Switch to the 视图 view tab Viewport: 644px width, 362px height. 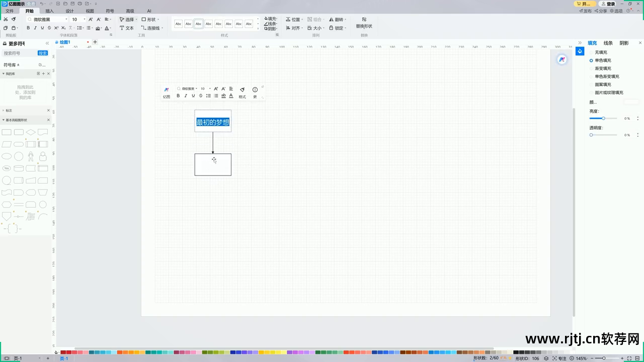90,11
